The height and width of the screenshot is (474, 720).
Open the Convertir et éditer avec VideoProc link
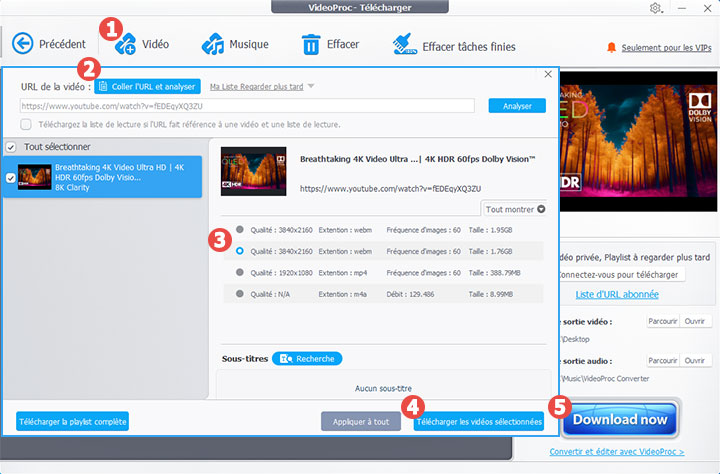617,452
